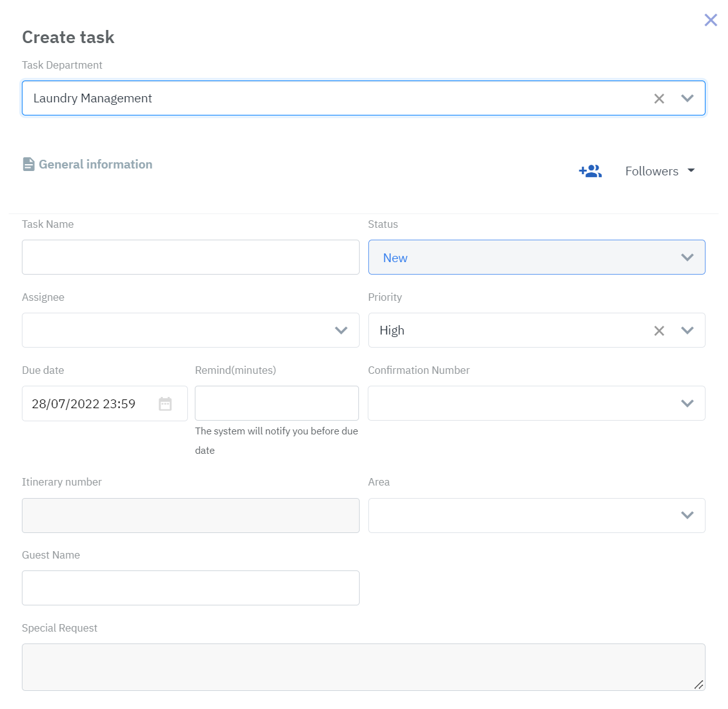Expand the Task Department dropdown arrow
The width and height of the screenshot is (728, 709).
click(x=687, y=99)
